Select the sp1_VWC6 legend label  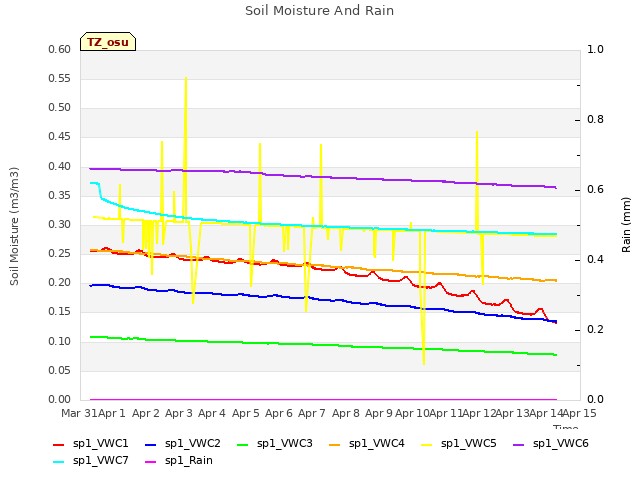[560, 444]
